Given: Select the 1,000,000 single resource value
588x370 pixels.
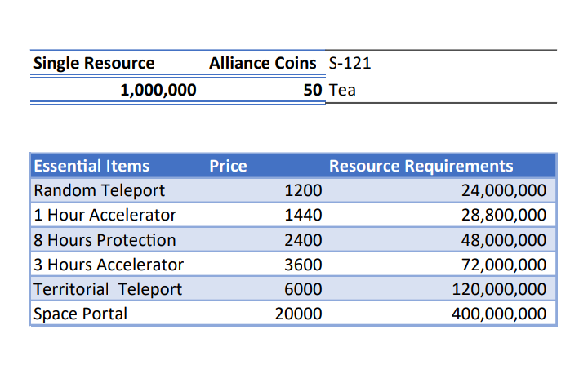Looking at the screenshot, I should click(158, 90).
